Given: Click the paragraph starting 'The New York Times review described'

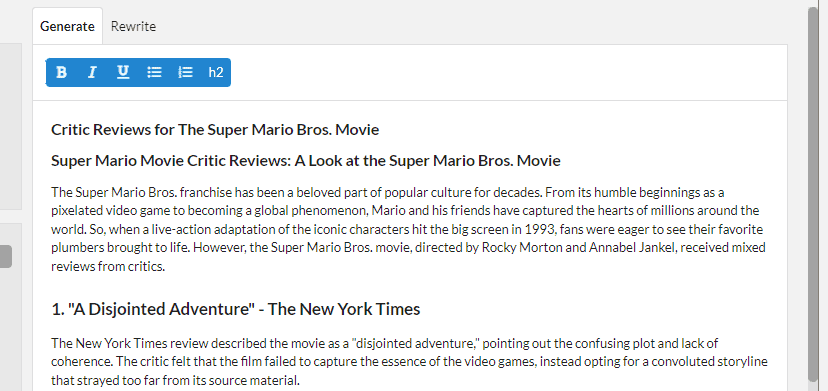Looking at the screenshot, I should tap(409, 361).
